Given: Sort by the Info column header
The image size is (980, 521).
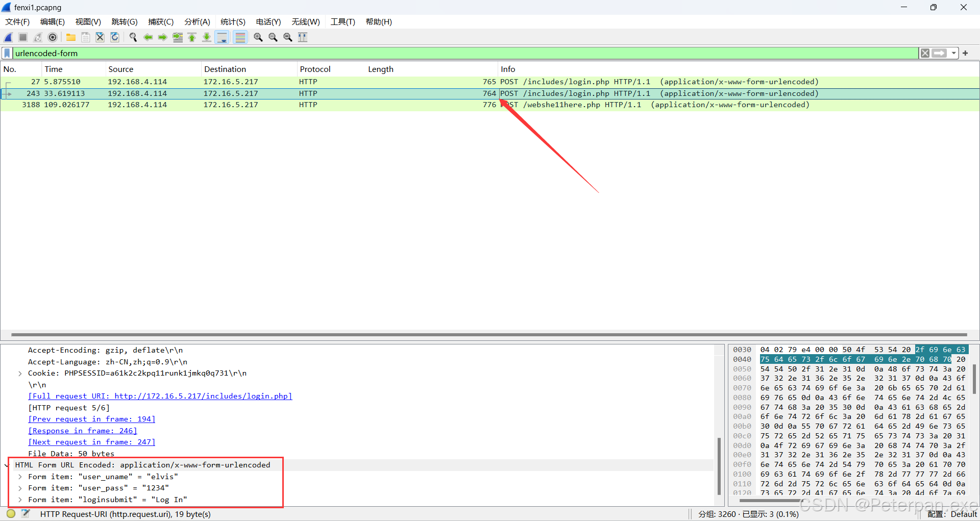Looking at the screenshot, I should (x=738, y=69).
